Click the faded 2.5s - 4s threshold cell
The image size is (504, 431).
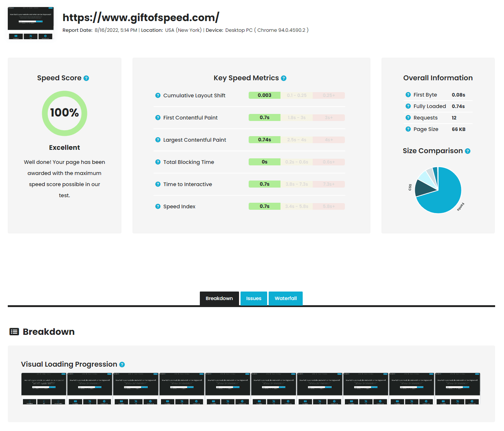coord(297,140)
